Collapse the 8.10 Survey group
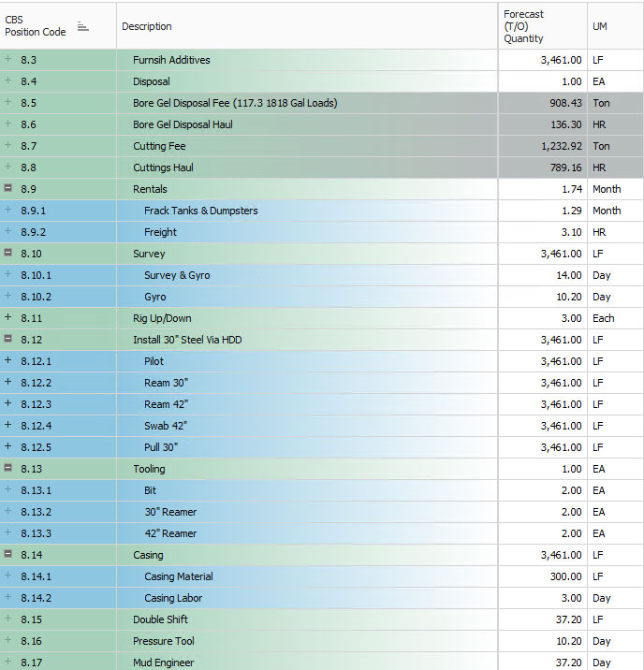 [x=7, y=253]
